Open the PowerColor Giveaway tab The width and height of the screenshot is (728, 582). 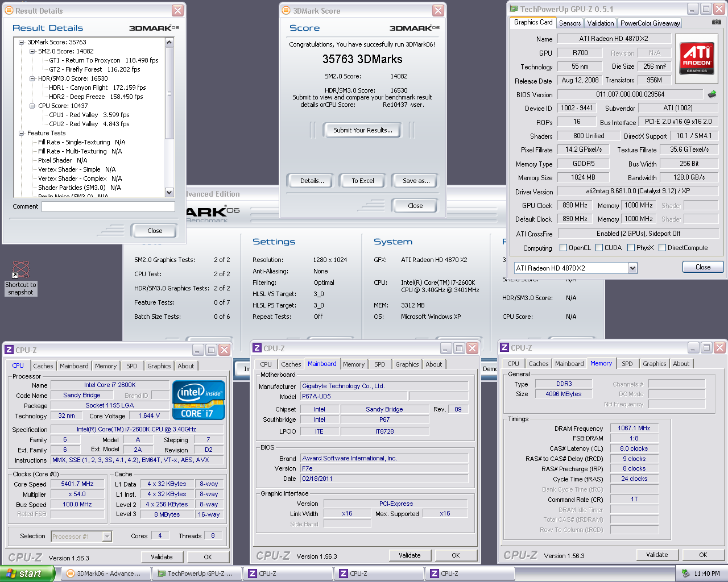pyautogui.click(x=650, y=23)
